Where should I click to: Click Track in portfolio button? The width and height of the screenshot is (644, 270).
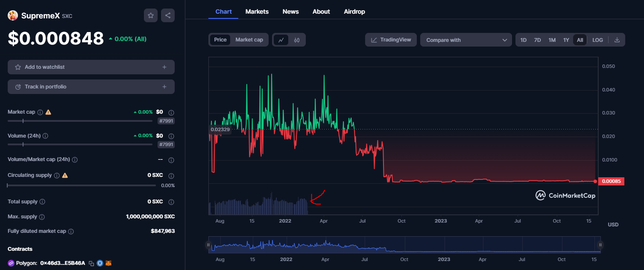tap(91, 87)
